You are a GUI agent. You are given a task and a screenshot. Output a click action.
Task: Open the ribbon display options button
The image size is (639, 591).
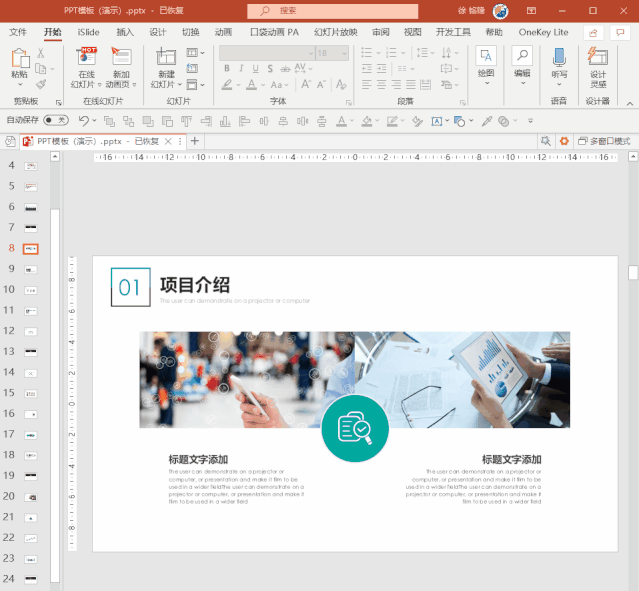(x=531, y=11)
